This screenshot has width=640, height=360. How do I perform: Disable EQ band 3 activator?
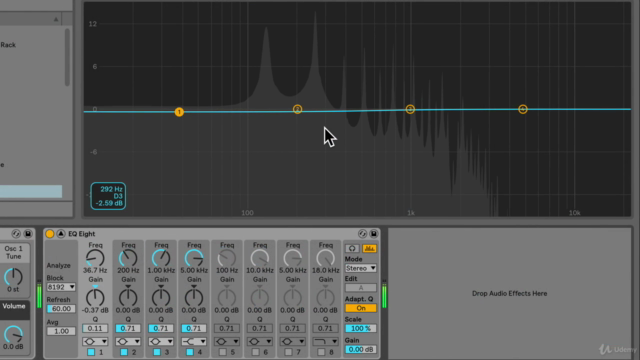pyautogui.click(x=157, y=352)
